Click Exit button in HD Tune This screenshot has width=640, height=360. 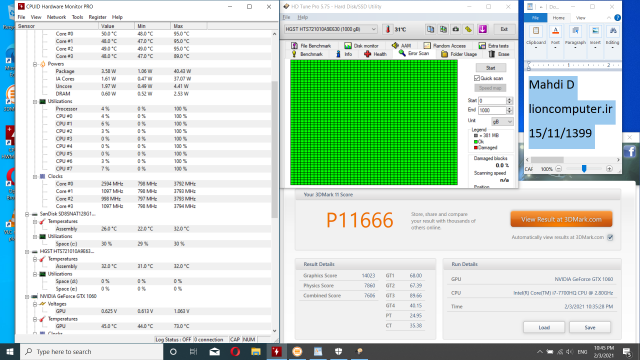click(504, 29)
